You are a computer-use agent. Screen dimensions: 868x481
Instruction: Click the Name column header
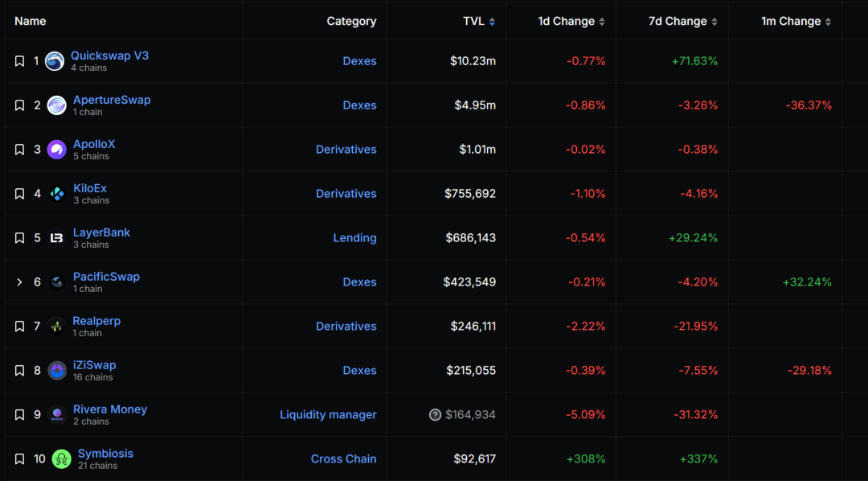(31, 22)
